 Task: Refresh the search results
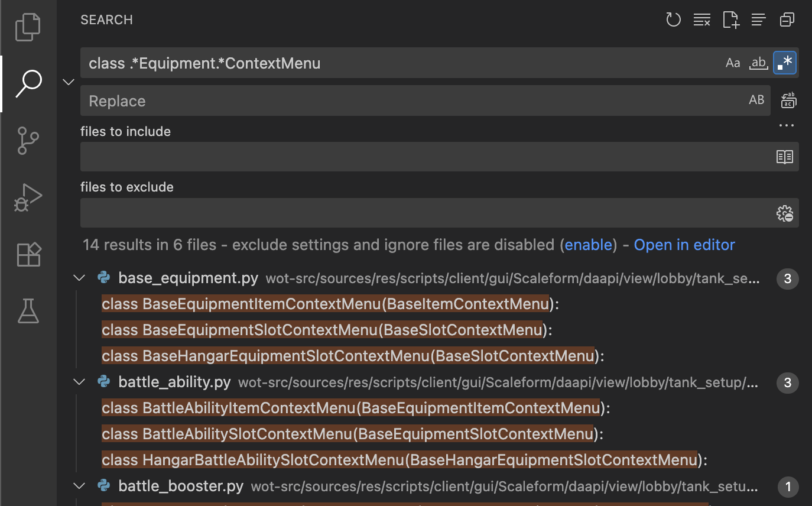(x=673, y=20)
